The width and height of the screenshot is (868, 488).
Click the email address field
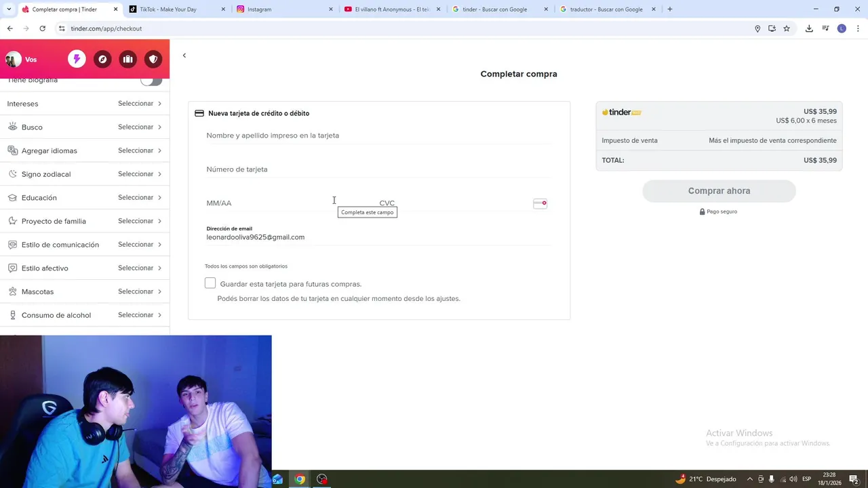pos(379,235)
